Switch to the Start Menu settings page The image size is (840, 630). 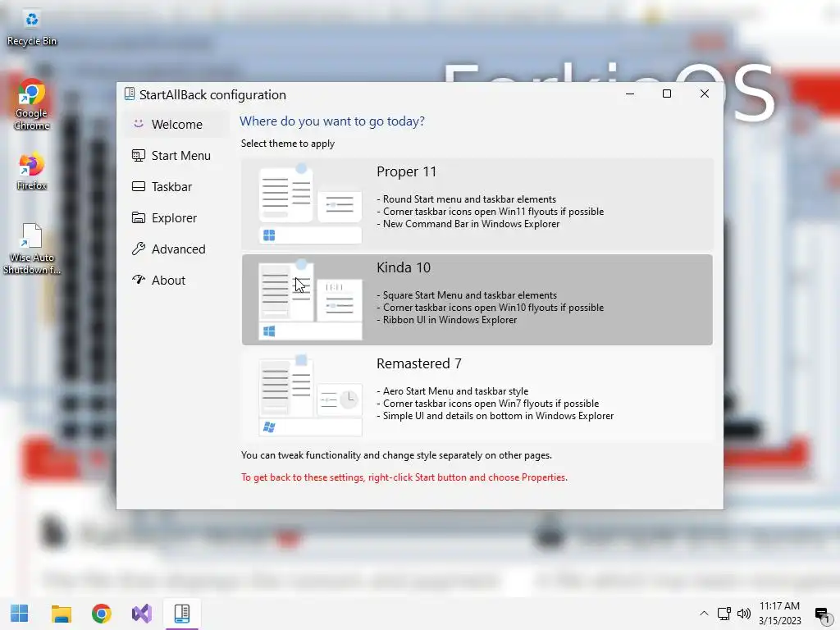[176, 155]
